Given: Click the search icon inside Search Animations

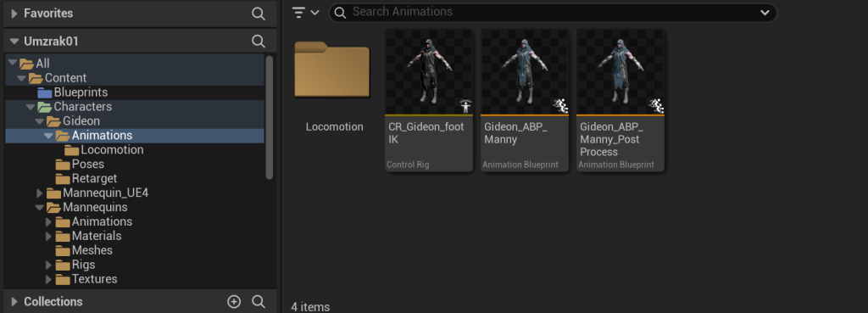Looking at the screenshot, I should (x=341, y=12).
